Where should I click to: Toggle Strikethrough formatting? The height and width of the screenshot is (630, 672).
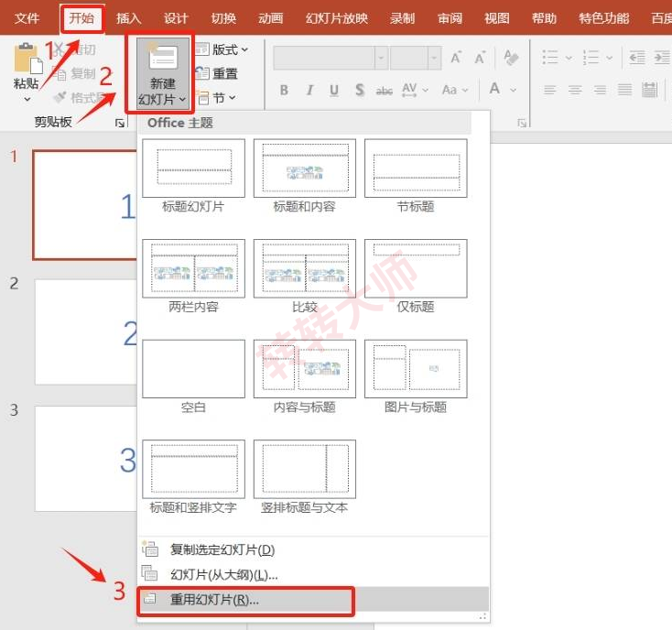pos(385,91)
